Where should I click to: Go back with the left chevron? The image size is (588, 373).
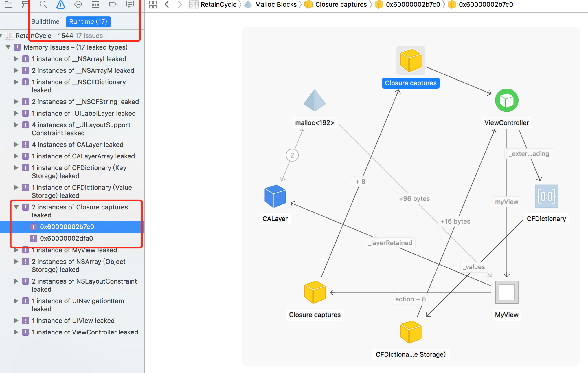pos(167,4)
